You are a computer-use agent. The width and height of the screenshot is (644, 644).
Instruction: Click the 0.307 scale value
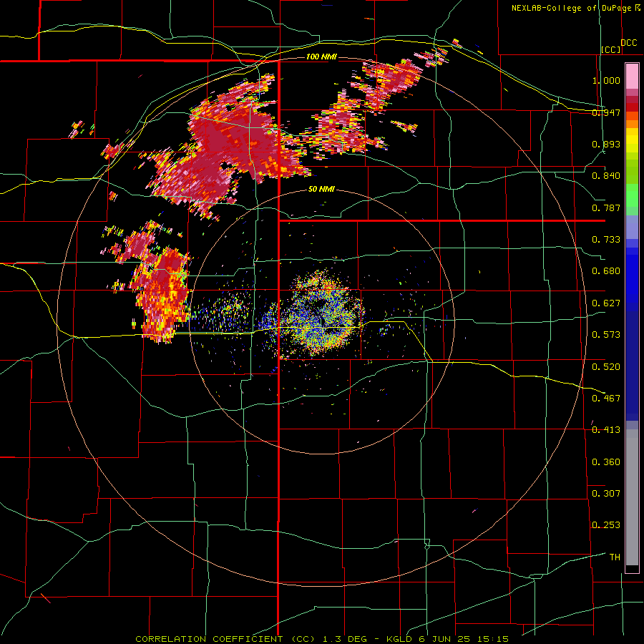606,494
